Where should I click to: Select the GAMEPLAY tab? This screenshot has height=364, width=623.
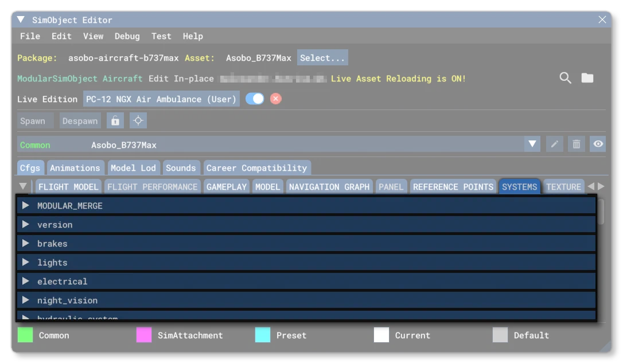point(227,187)
